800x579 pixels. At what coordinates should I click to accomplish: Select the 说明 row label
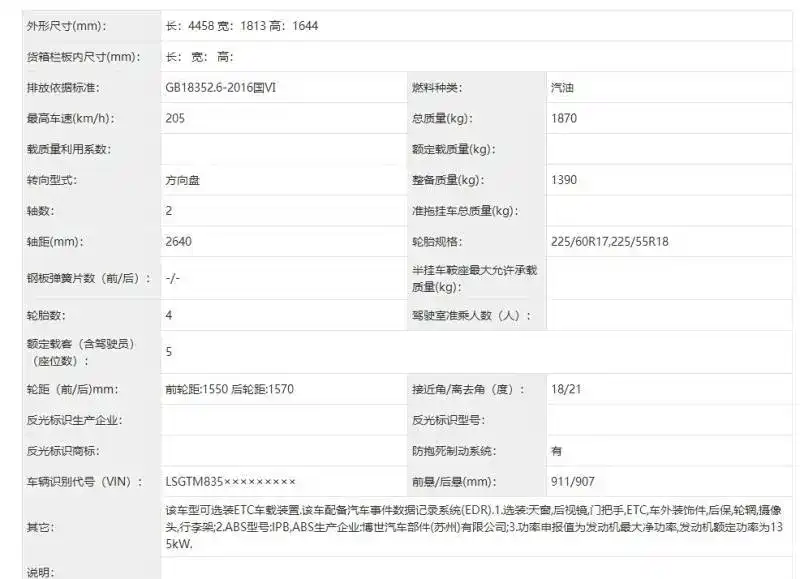pos(41,572)
